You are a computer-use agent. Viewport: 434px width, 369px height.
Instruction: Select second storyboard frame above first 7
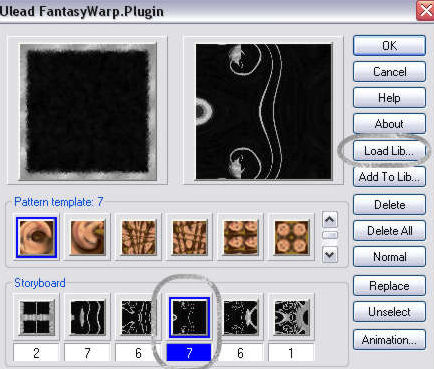pos(87,318)
